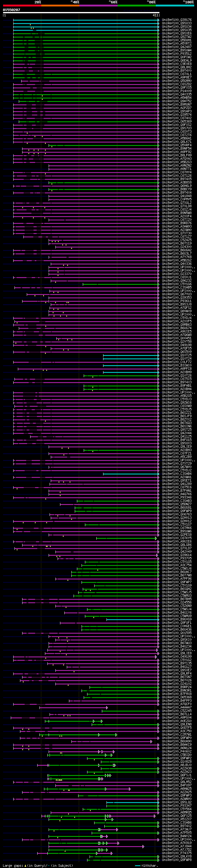Click the green alignment bar for UniRef100_P93512
Viewport: 197px width, 868px height.
[x=86, y=54]
